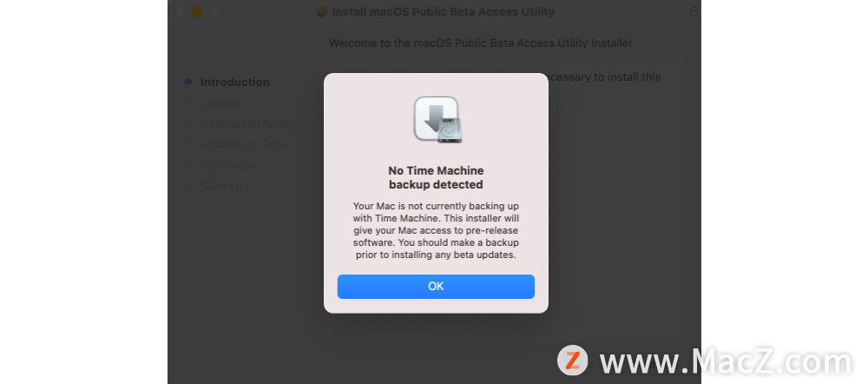868x384 pixels.
Task: Select the Introduction step in sidebar
Action: tap(234, 82)
